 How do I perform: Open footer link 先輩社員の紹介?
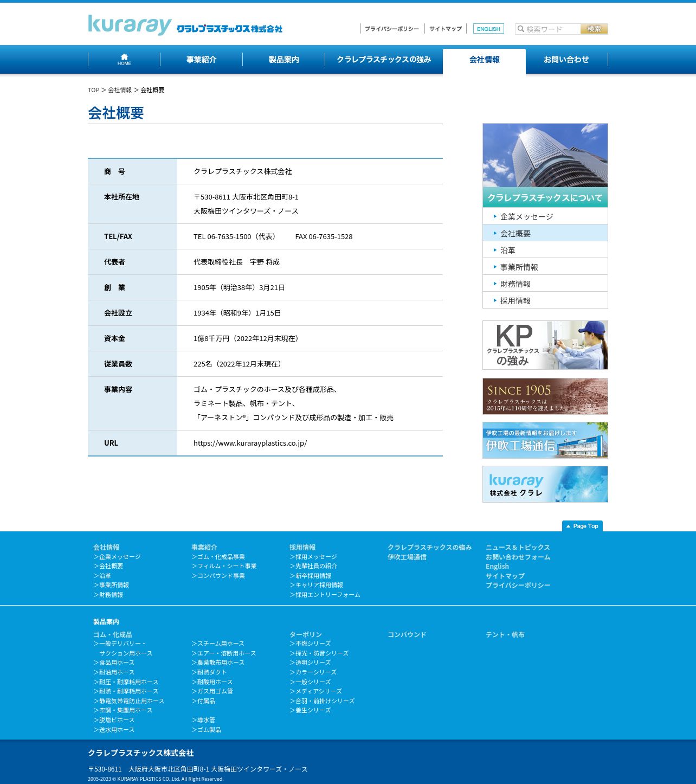313,566
